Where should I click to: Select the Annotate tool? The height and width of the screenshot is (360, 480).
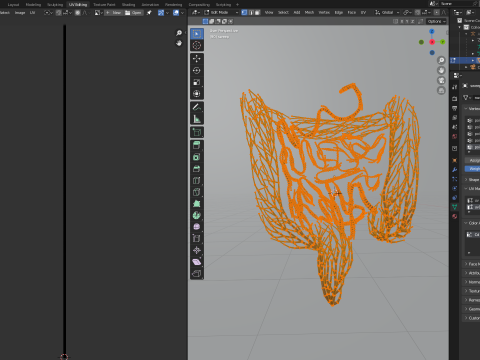coord(197,107)
